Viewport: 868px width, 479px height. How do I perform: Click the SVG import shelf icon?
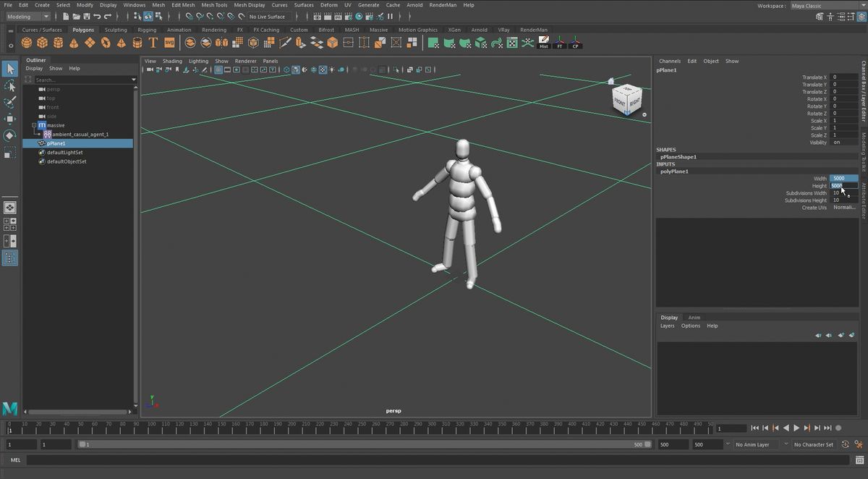click(x=169, y=43)
